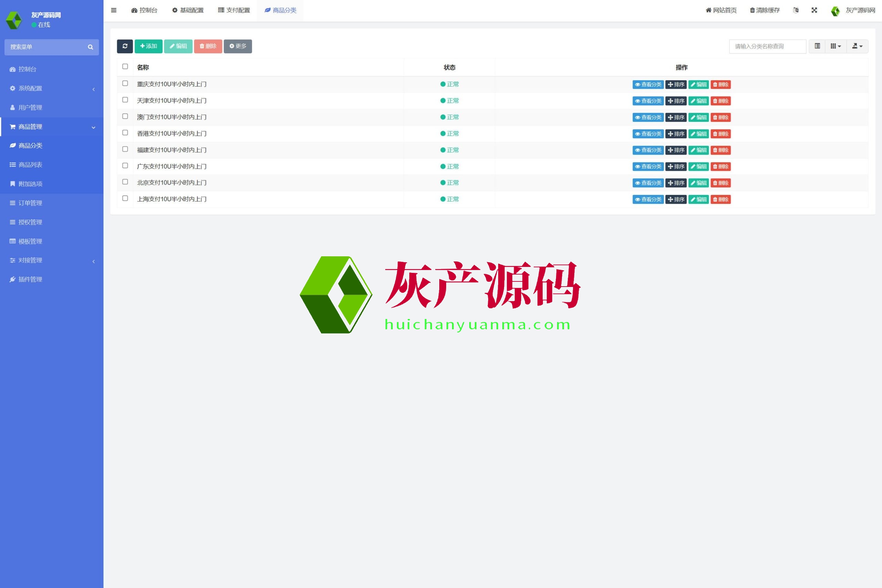882x588 pixels.
Task: Switch to 基础配置 tab
Action: (187, 10)
